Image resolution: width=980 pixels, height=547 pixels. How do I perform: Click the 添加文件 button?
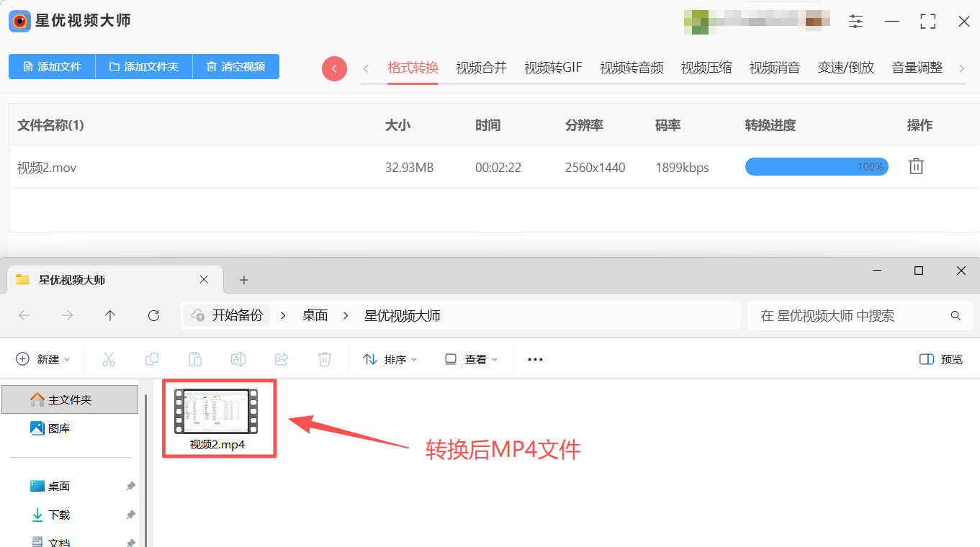52,67
